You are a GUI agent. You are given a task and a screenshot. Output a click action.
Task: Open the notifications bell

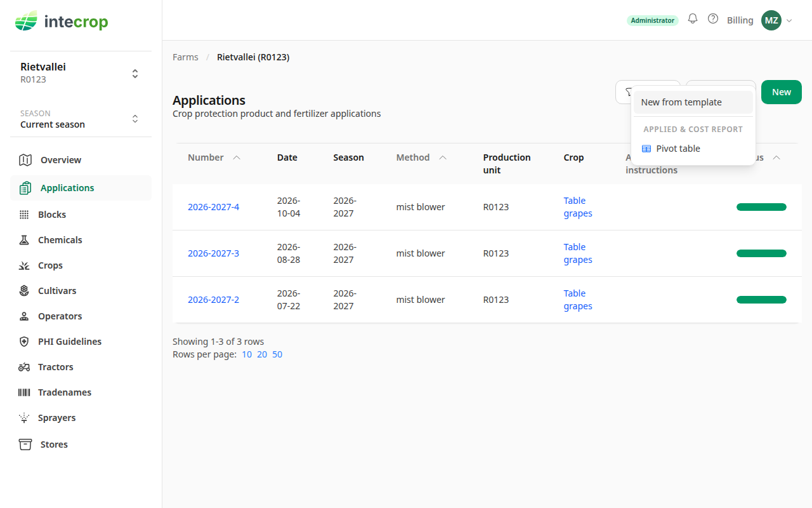tap(693, 19)
